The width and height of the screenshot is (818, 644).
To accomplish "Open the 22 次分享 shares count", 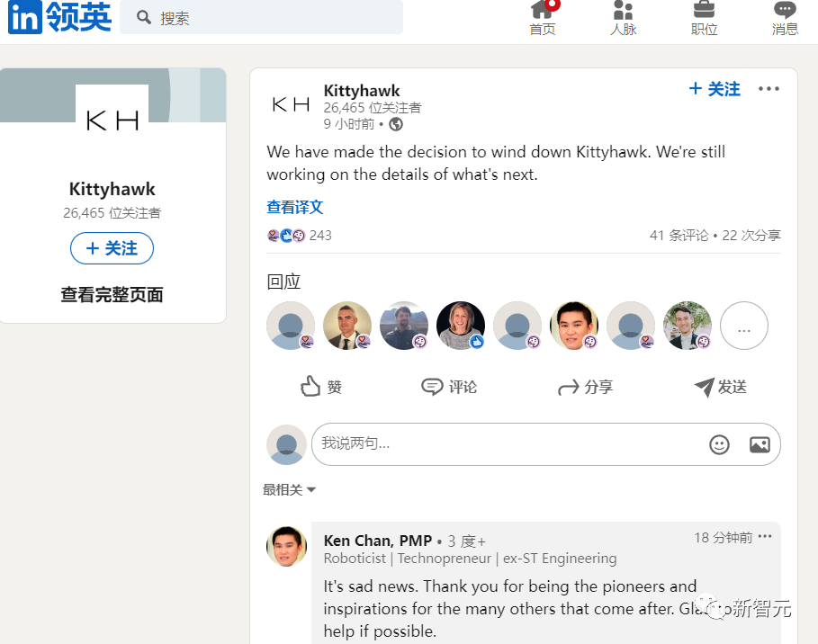I will (x=751, y=236).
